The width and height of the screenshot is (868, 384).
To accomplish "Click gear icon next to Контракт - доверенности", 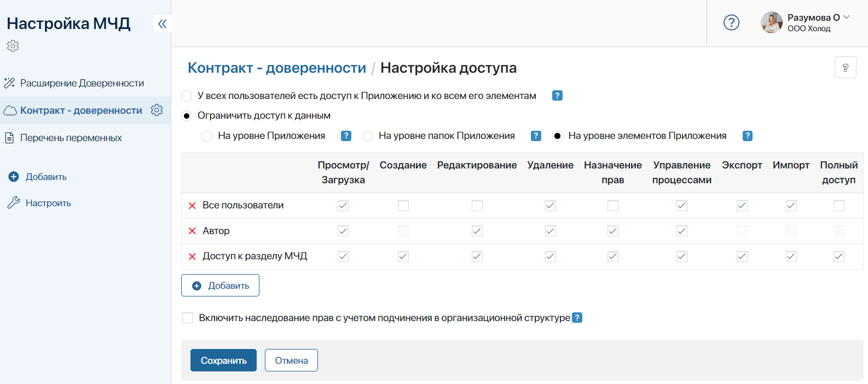I will 157,110.
